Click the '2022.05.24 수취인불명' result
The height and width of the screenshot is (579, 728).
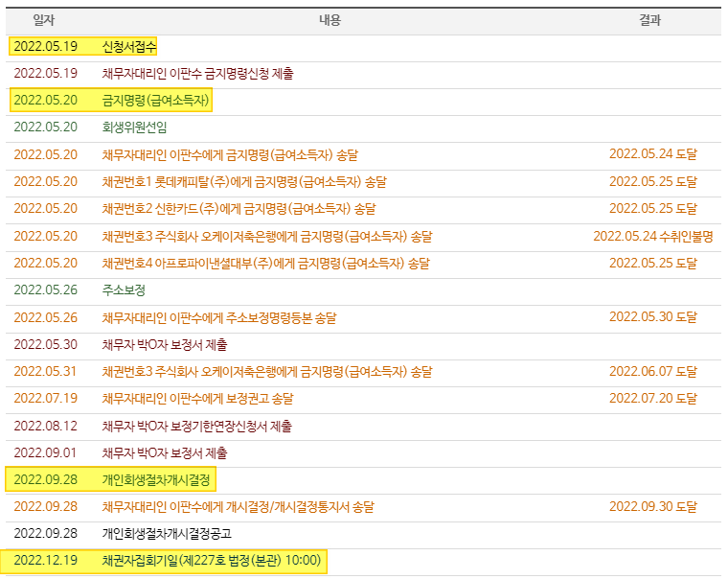(652, 236)
